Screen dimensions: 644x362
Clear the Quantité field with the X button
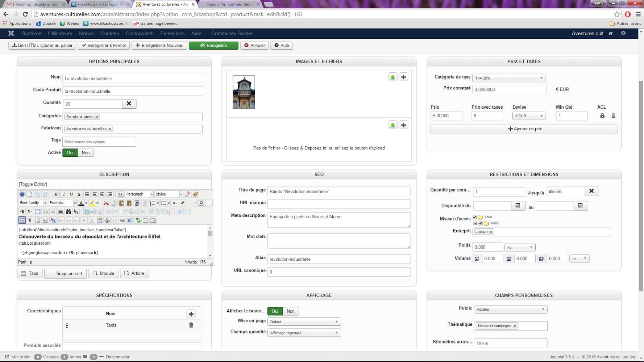pos(129,104)
